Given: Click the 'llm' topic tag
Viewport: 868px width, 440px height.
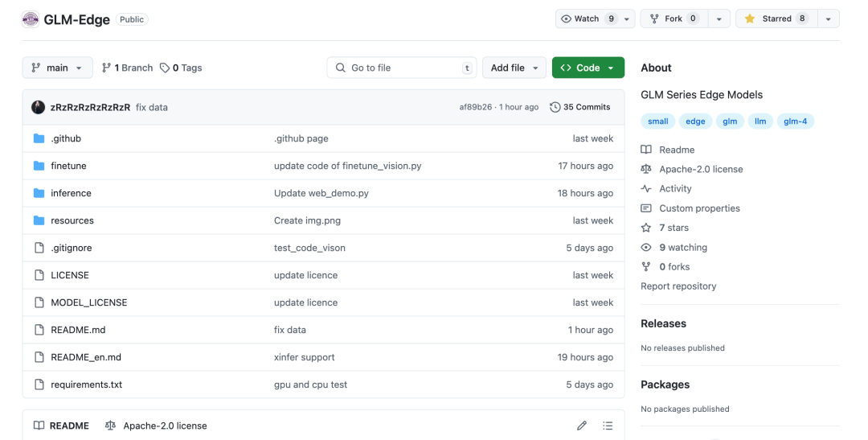Looking at the screenshot, I should tap(760, 121).
